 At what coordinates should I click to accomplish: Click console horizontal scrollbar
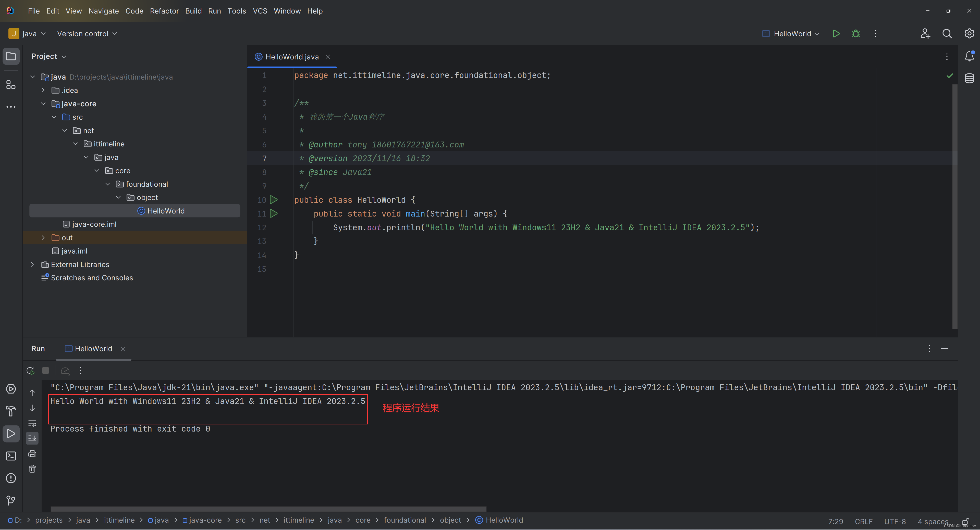coord(268,509)
